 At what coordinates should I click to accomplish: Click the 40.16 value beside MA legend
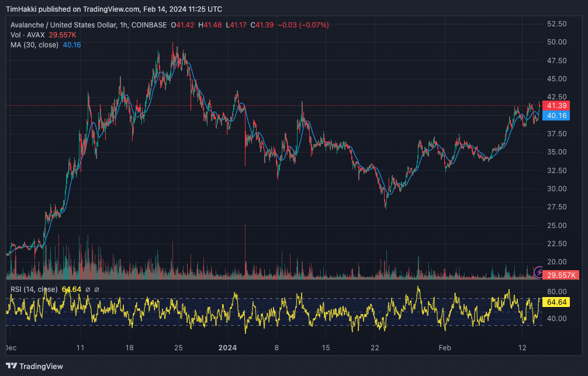(x=72, y=45)
